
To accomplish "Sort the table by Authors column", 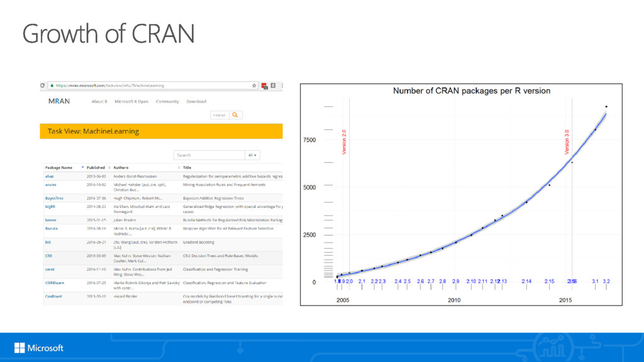I will coord(121,167).
